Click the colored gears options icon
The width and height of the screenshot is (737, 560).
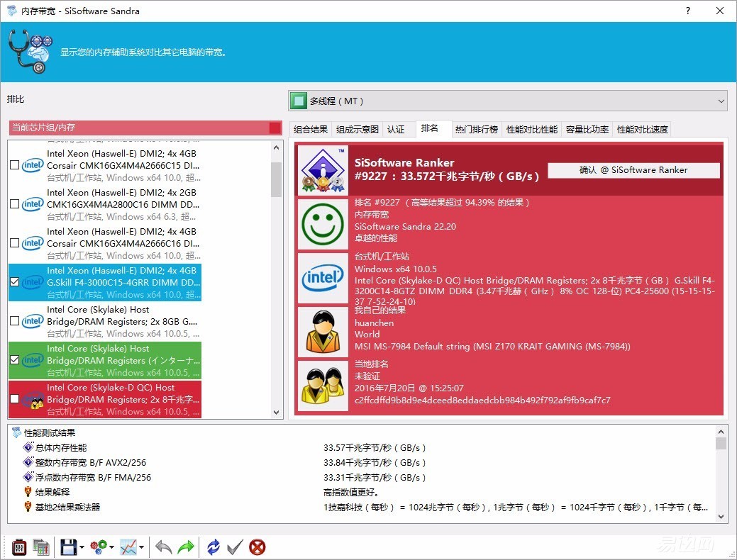(x=98, y=547)
